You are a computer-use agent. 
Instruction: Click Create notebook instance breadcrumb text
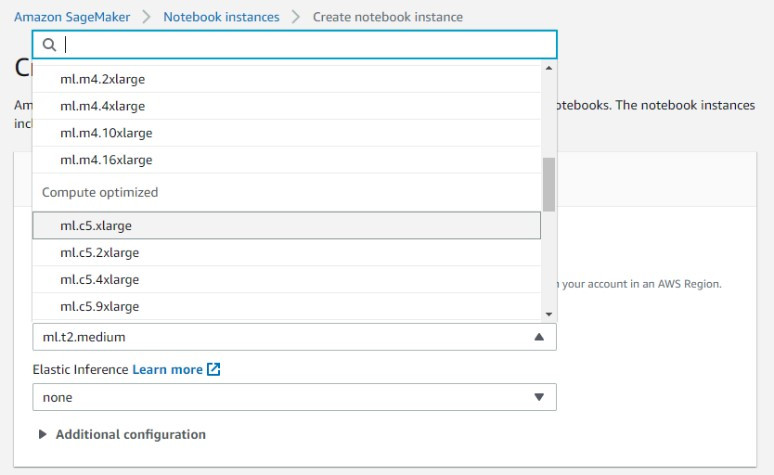pos(388,17)
